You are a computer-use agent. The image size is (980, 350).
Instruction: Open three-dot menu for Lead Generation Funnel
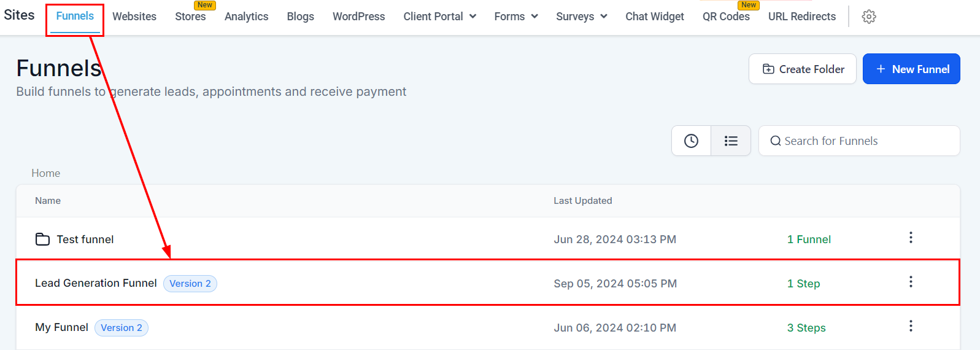(x=911, y=282)
